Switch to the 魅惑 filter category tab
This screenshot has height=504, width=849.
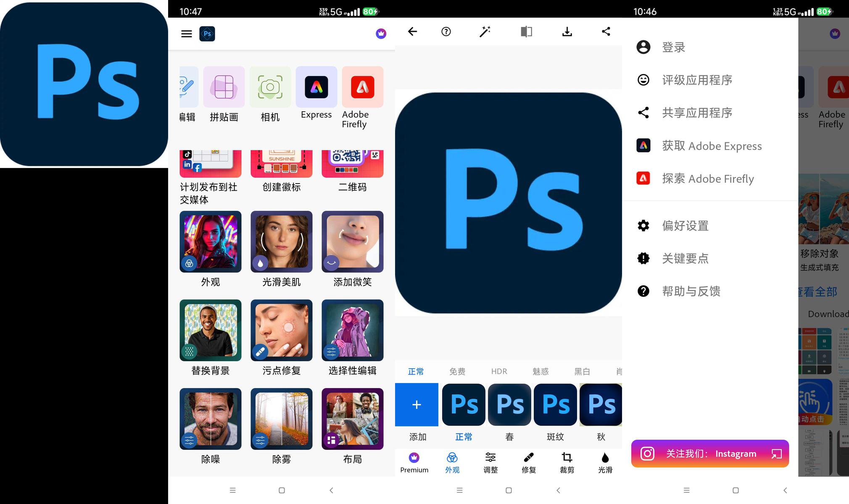pos(541,371)
